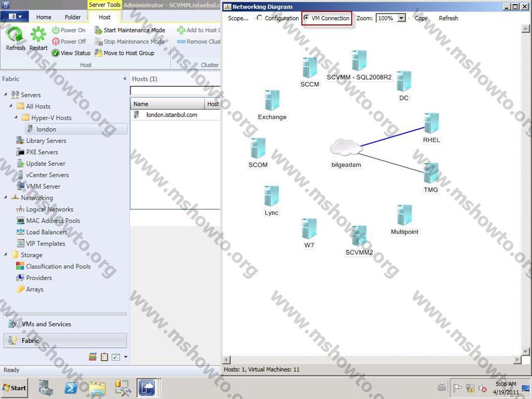Select the Multipoint server icon
Screen dimensions: 532x399
pyautogui.click(x=404, y=215)
